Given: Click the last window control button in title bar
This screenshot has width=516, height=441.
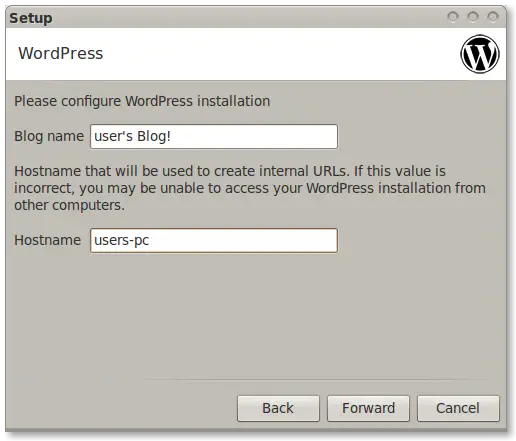Looking at the screenshot, I should 493,16.
